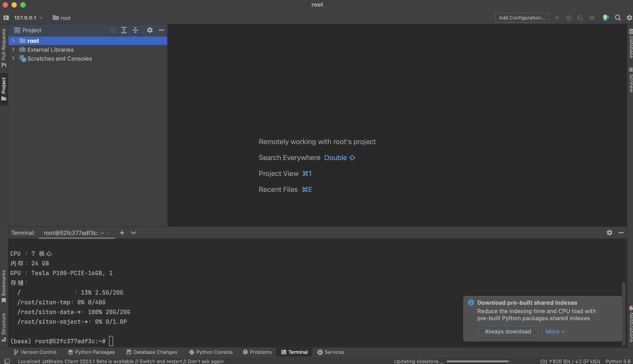
Task: Click the Stop square icon
Action: click(x=592, y=18)
